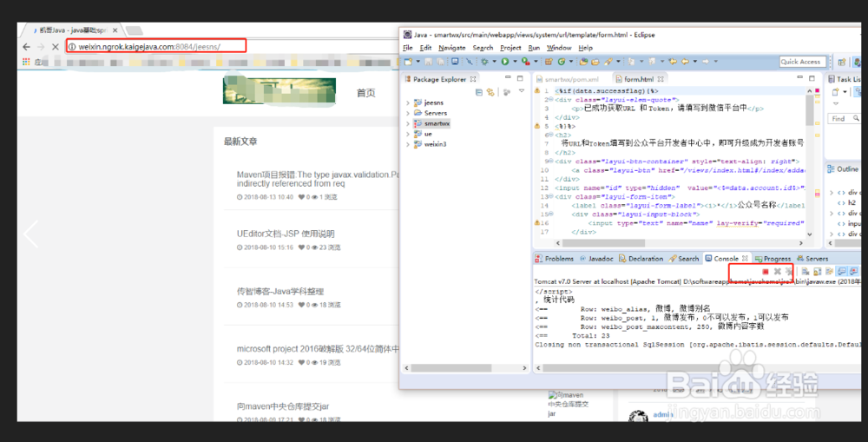Open article 传智博客-Java学科整理
Image resolution: width=868 pixels, height=442 pixels.
pyautogui.click(x=280, y=292)
